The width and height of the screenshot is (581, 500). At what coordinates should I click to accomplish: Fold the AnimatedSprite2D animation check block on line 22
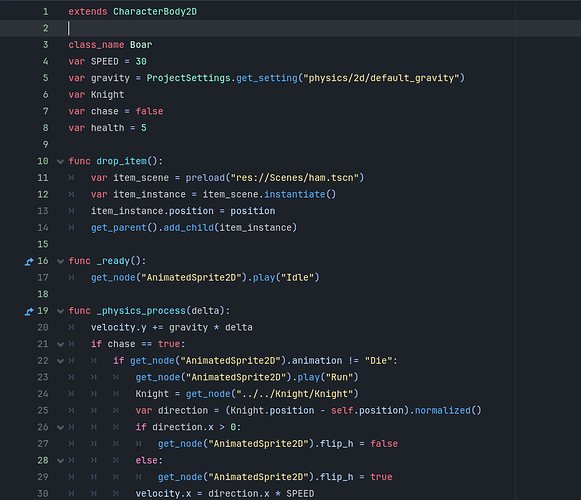tap(60, 361)
